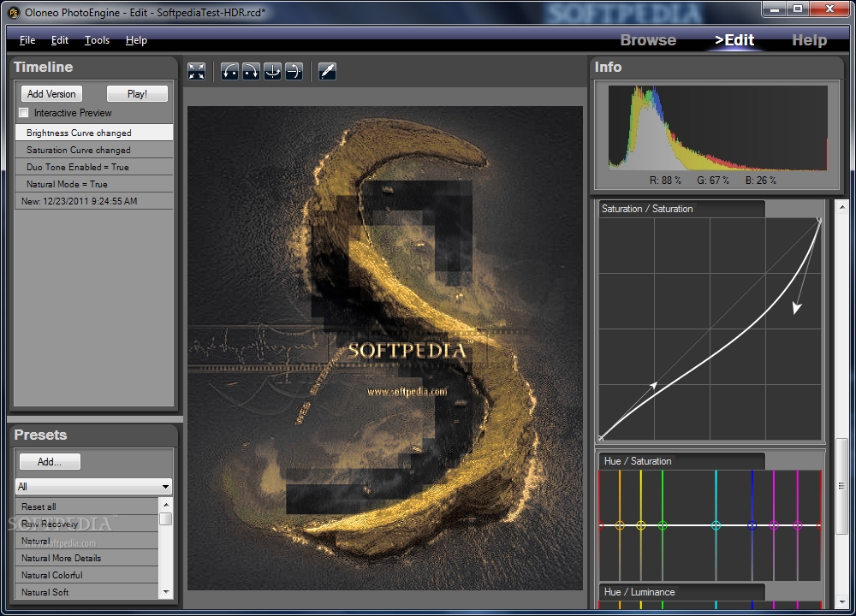Click the green point on Hue / Saturation
The image size is (856, 616).
[x=663, y=525]
